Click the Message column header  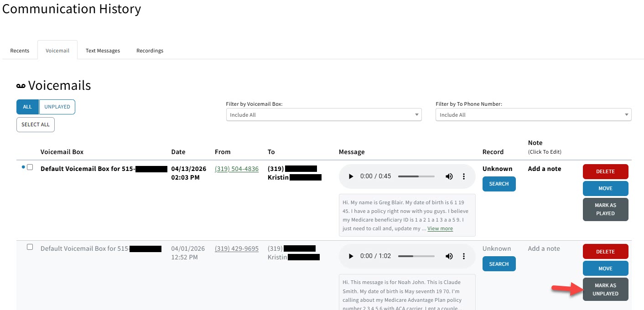[352, 152]
